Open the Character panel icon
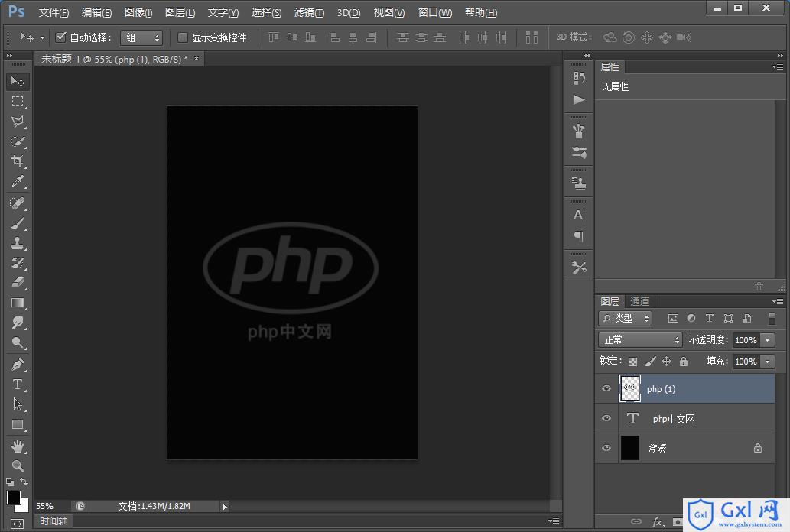 click(x=579, y=215)
